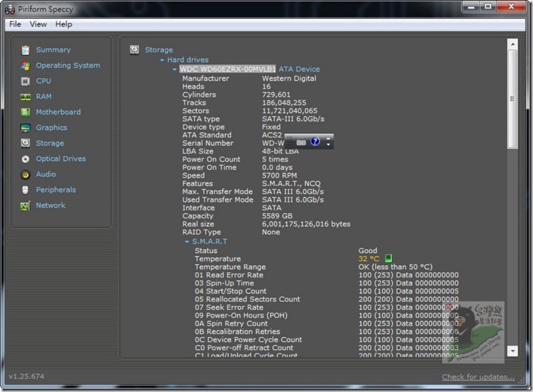Click the Western Digital manufacturer value
533x392 pixels.
pos(289,78)
